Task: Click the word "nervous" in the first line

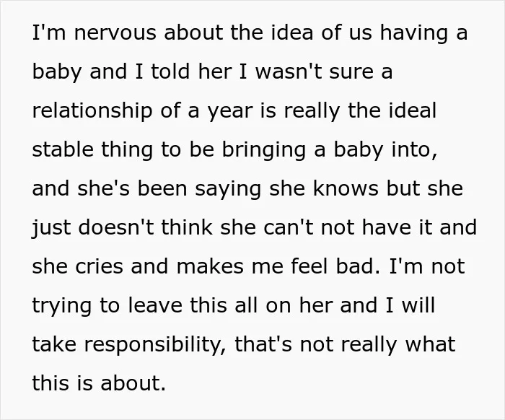Action: (x=115, y=33)
